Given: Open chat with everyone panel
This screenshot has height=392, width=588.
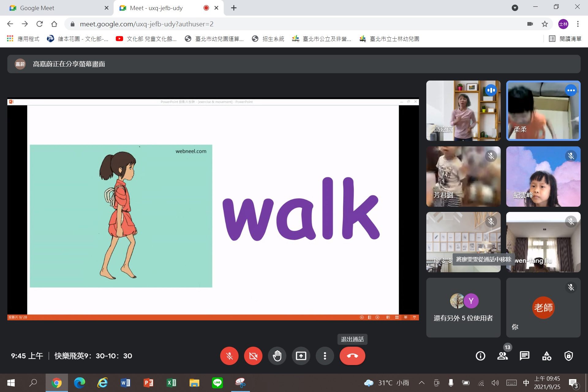Looking at the screenshot, I should (x=525, y=356).
